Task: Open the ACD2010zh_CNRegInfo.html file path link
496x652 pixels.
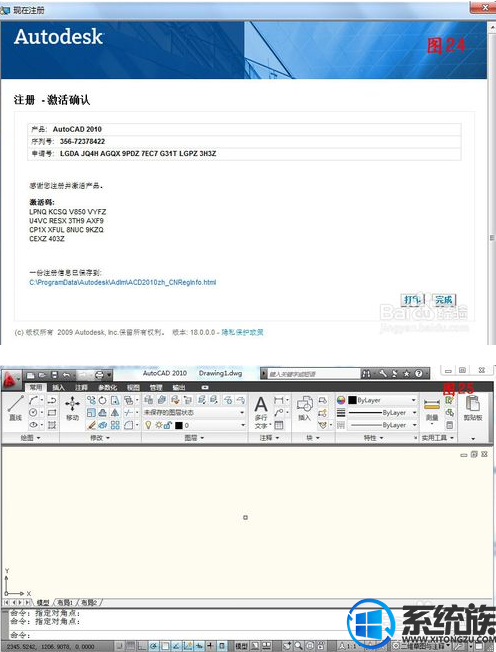Action: 123,282
